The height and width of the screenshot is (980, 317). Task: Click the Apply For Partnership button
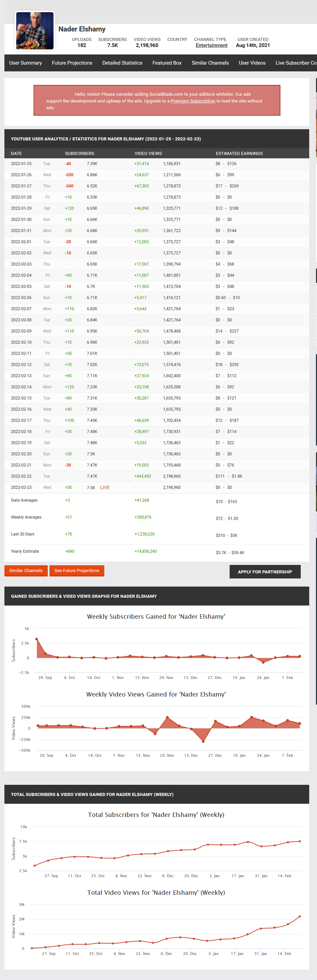click(265, 571)
